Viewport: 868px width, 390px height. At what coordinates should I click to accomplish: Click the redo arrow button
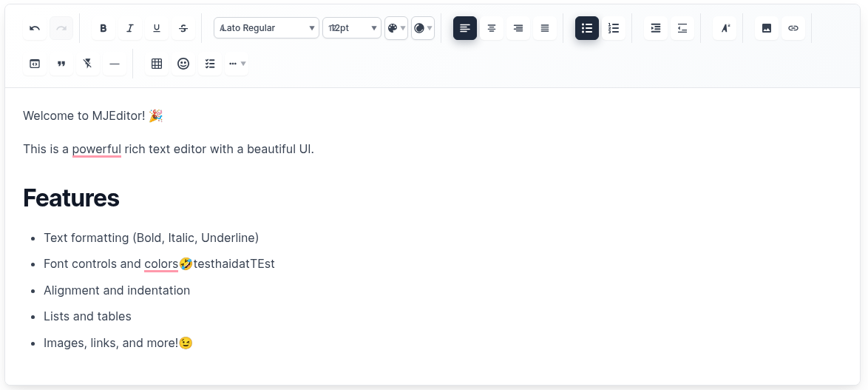click(x=61, y=28)
